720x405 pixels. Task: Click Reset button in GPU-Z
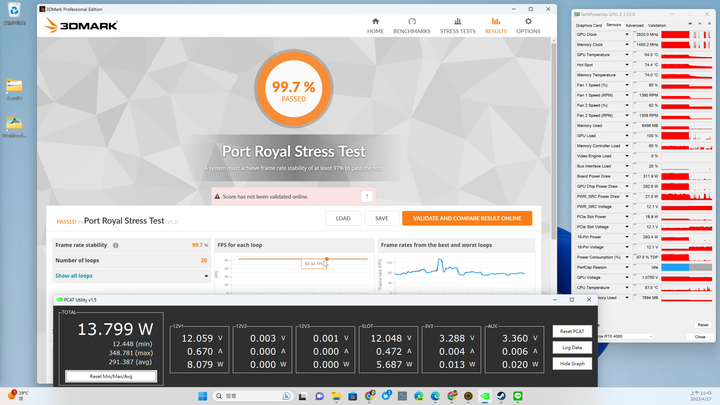click(703, 325)
